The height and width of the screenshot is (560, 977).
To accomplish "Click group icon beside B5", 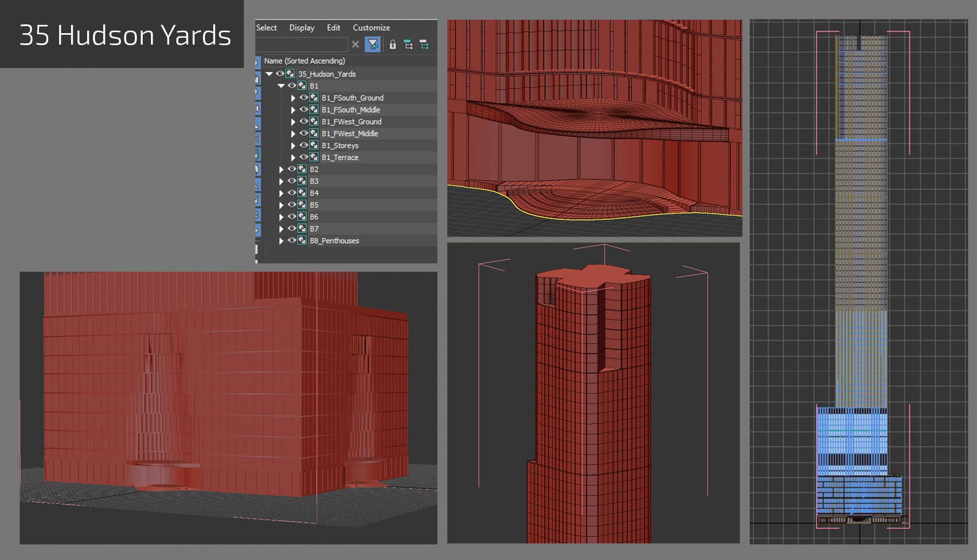I will click(x=302, y=205).
